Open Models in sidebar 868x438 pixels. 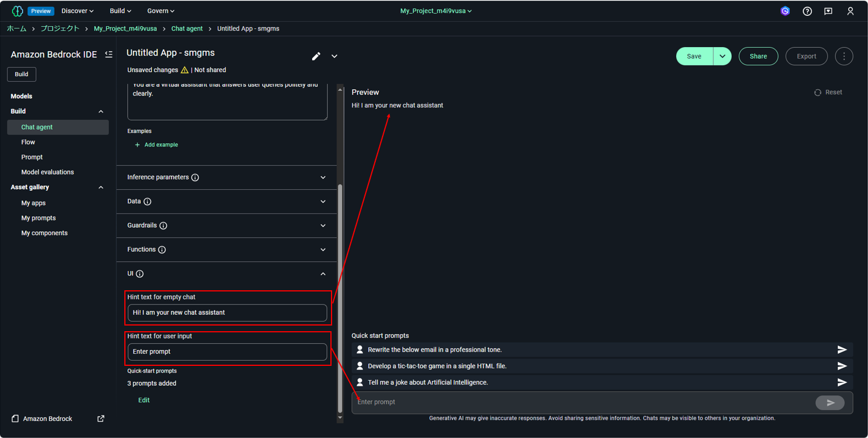click(22, 97)
